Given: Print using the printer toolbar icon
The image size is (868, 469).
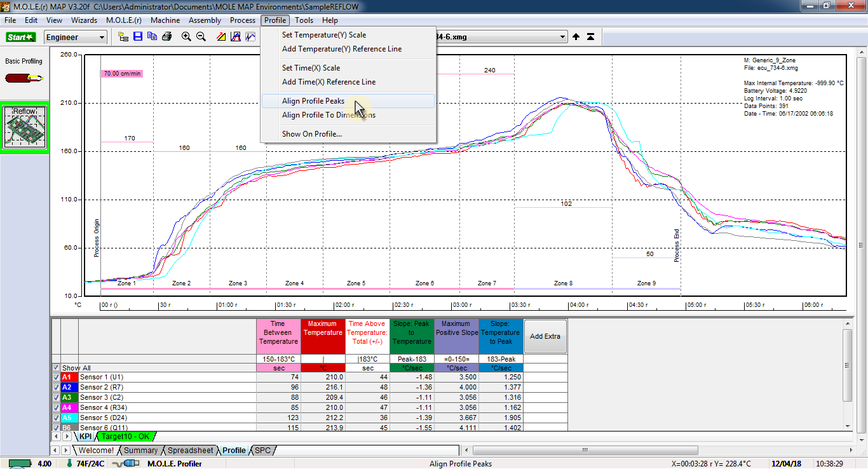Looking at the screenshot, I should 166,37.
